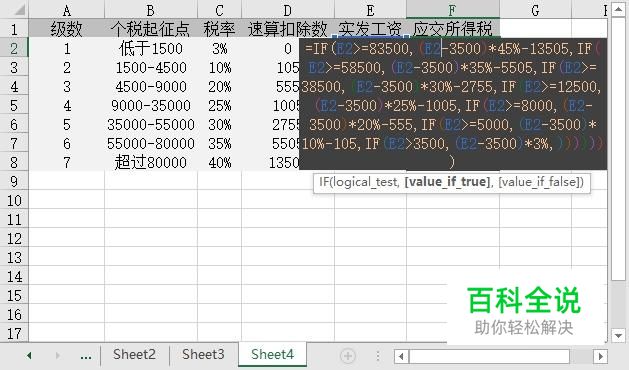Click the 税率 header cell
Screen dimensions: 629x370
(219, 29)
